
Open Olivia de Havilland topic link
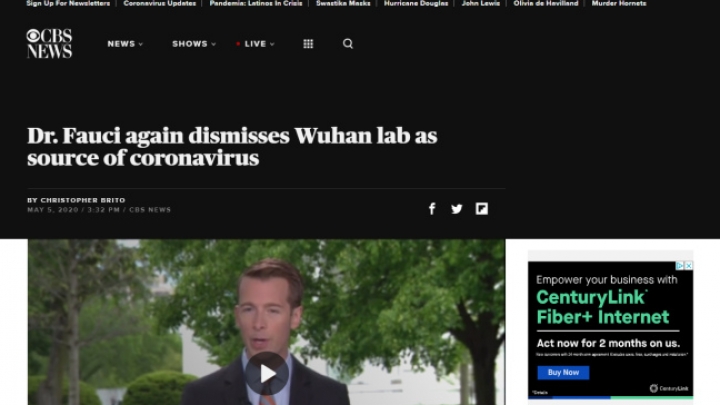point(546,3)
